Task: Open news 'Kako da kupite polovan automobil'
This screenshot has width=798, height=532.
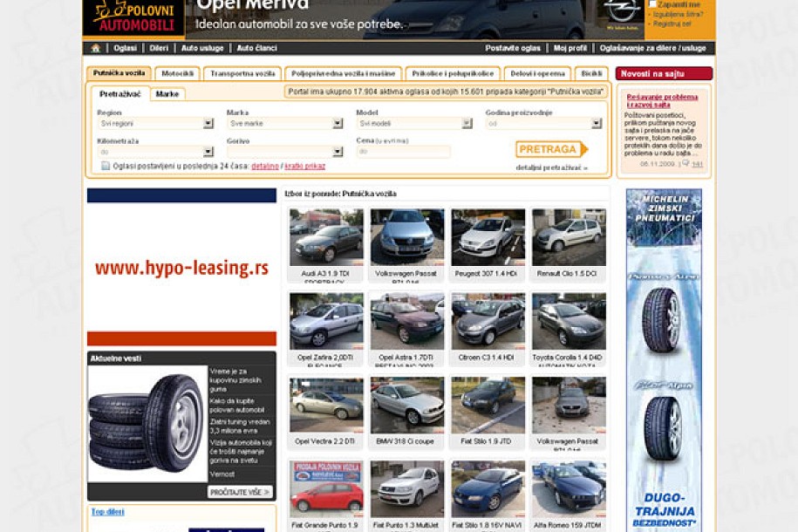Action: coord(236,406)
